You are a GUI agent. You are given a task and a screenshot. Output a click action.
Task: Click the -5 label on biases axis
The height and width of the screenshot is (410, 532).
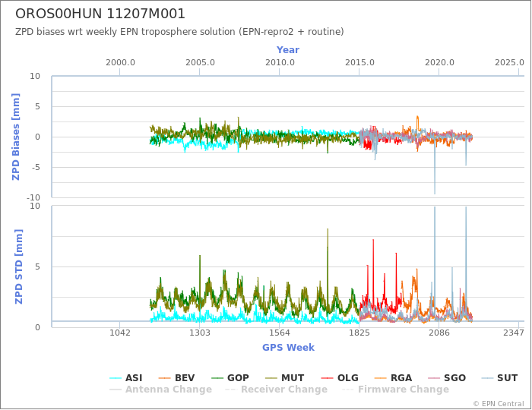pyautogui.click(x=36, y=167)
